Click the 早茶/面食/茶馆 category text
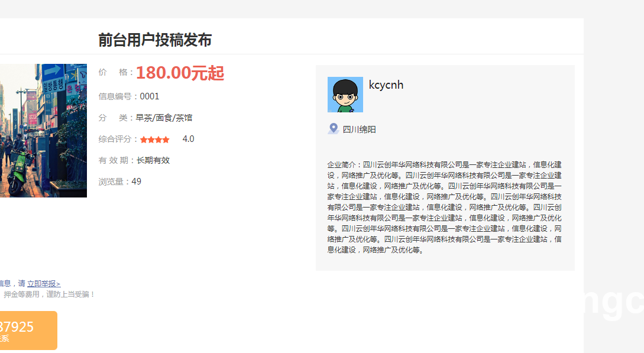 [x=164, y=118]
